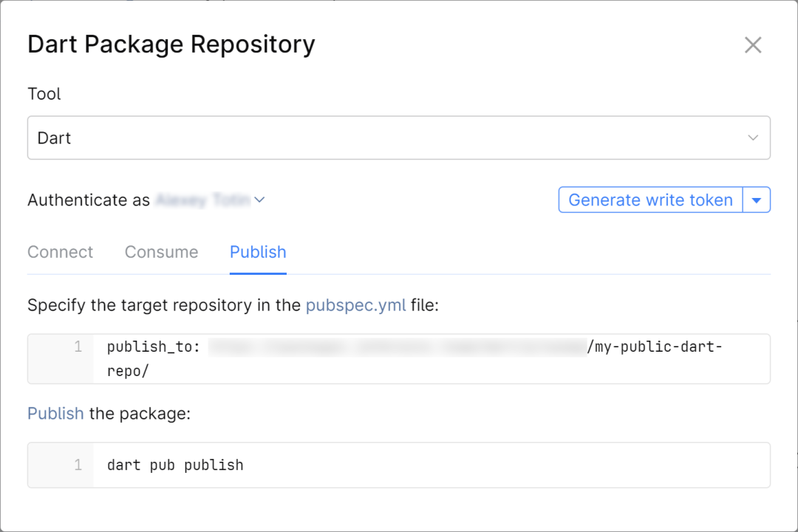Click the 'Tool' field label
The width and height of the screenshot is (798, 532).
(x=44, y=94)
